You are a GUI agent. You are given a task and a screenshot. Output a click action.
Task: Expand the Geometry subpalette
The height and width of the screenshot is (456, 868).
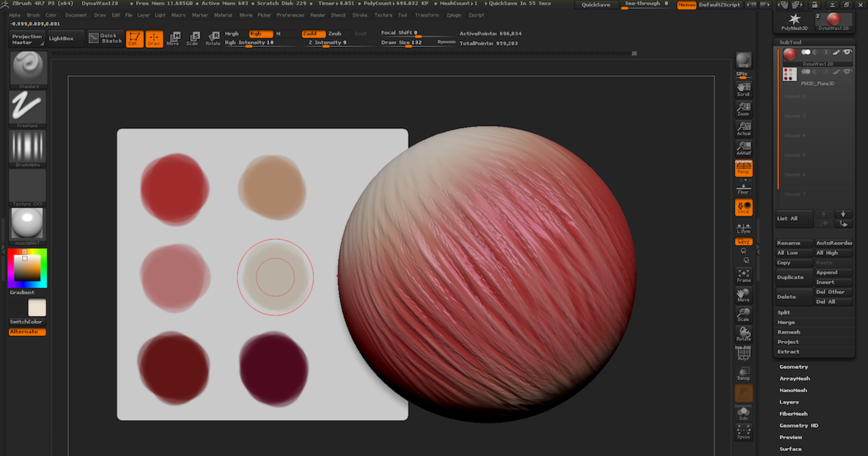[x=794, y=367]
